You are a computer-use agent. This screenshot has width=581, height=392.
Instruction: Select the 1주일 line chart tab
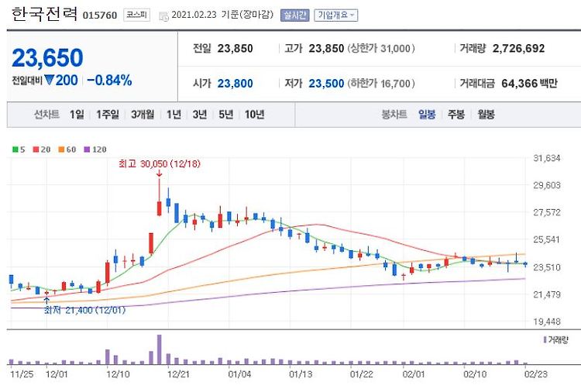[x=108, y=115]
